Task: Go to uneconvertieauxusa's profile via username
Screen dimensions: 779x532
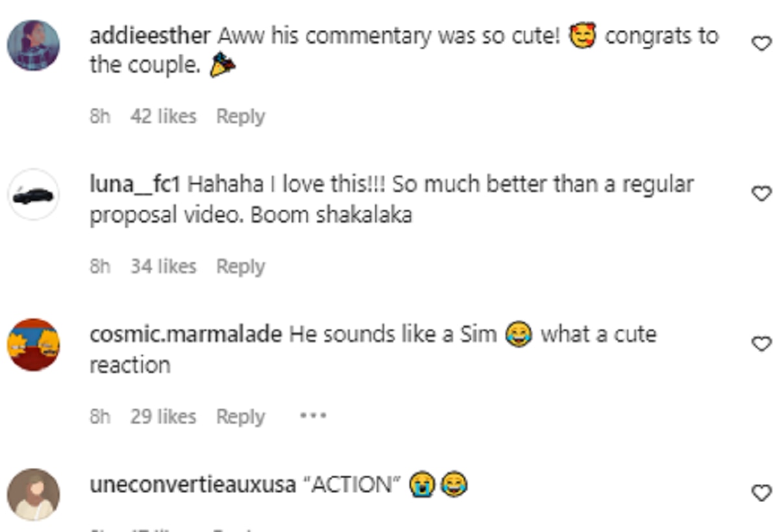Action: [x=193, y=485]
